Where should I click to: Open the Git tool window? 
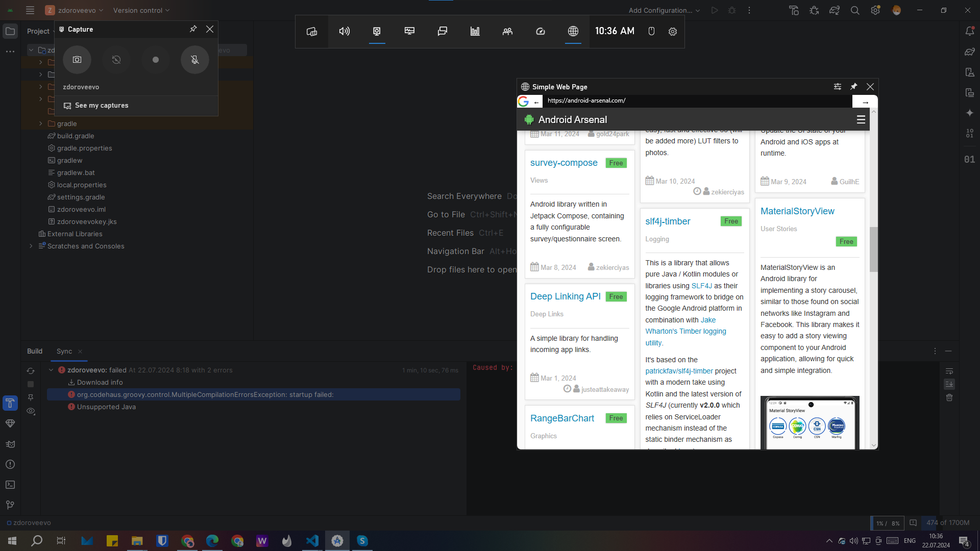click(10, 505)
